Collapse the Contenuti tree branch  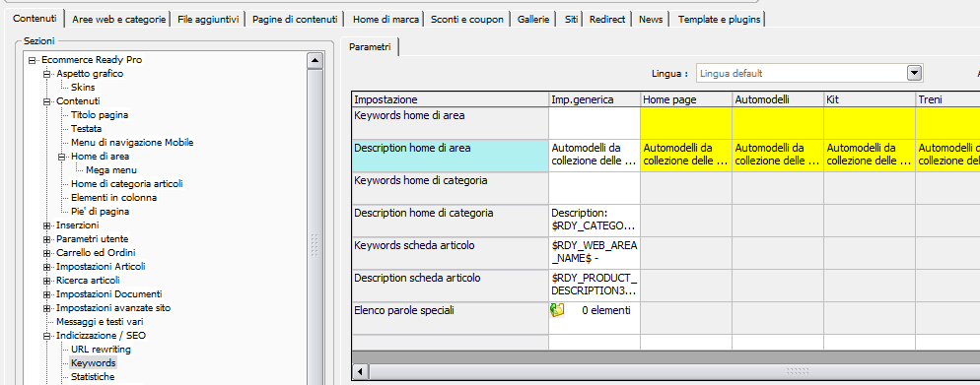pos(47,101)
